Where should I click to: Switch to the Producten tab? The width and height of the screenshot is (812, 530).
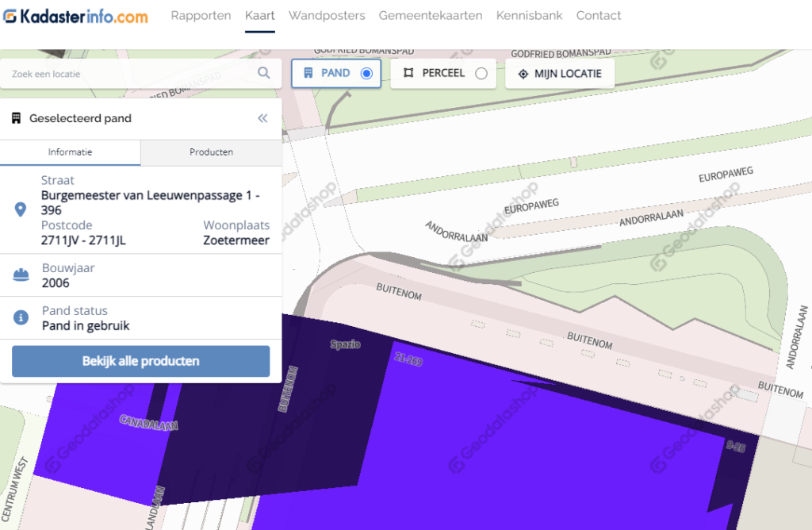pyautogui.click(x=211, y=152)
